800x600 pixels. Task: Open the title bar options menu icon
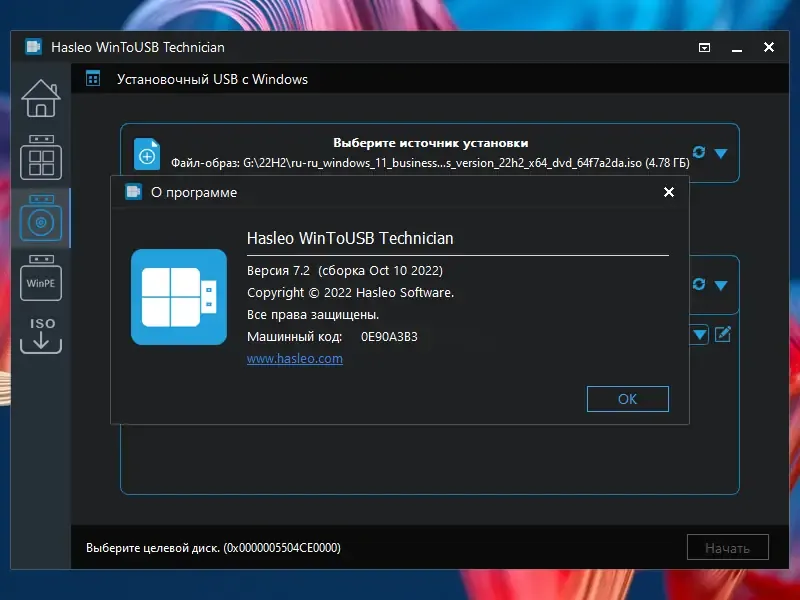click(x=704, y=47)
